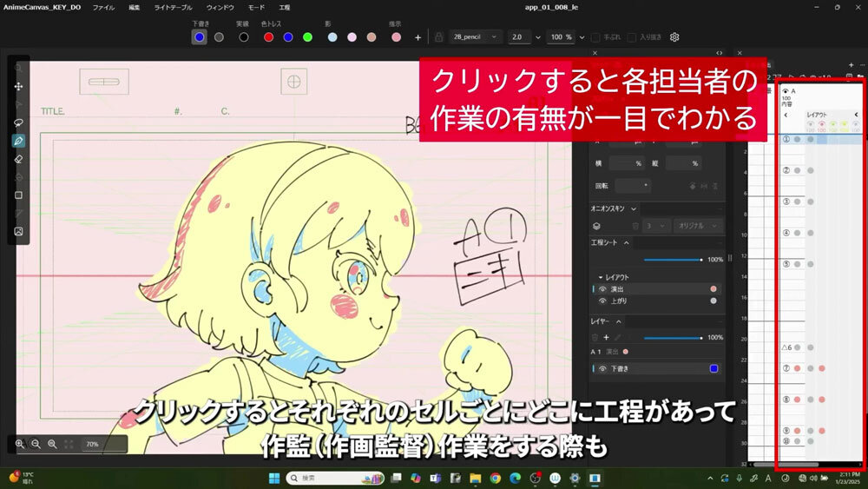Open Microsoft Teams from taskbar

pos(436,478)
